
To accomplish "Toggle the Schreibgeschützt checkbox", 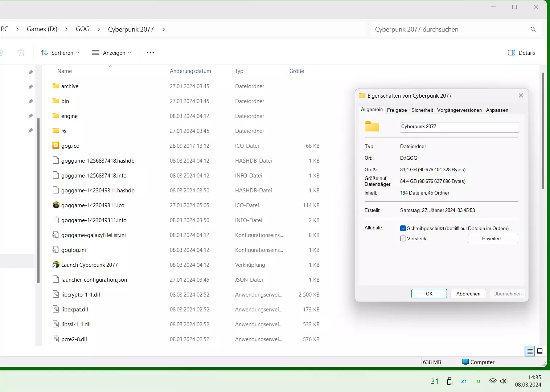I will [403, 228].
